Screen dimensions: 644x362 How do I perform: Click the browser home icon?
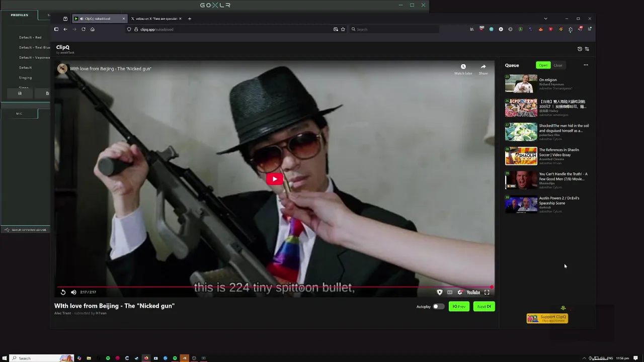[93, 29]
